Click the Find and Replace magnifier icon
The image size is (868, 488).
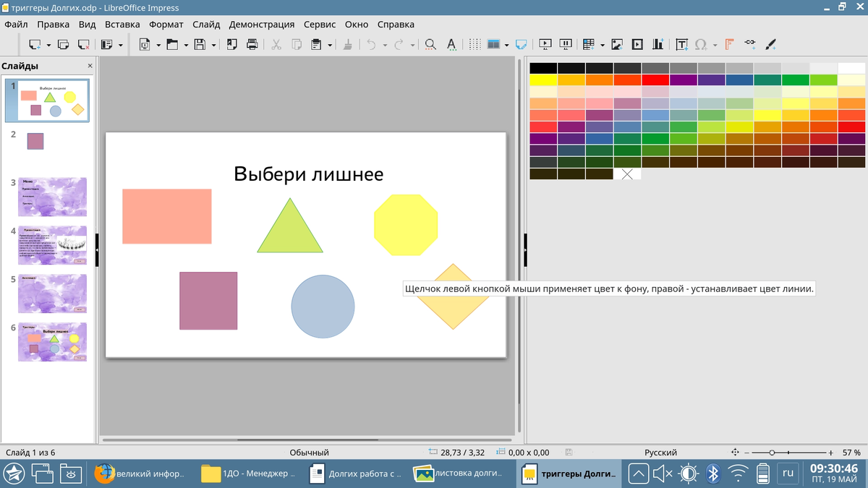coord(430,44)
